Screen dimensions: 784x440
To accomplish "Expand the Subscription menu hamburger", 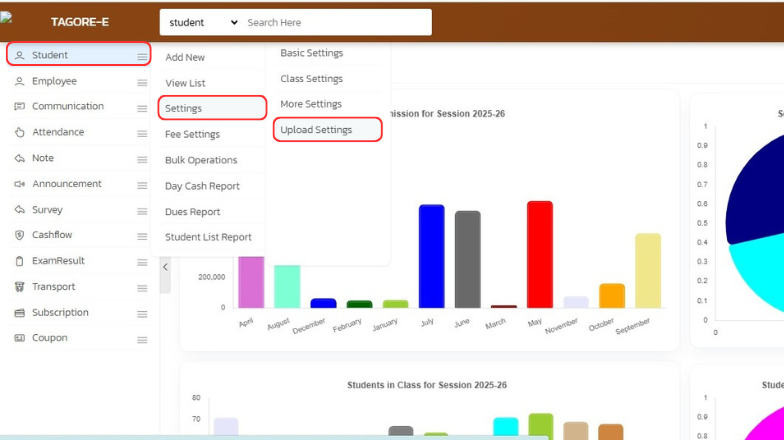I will [x=142, y=313].
